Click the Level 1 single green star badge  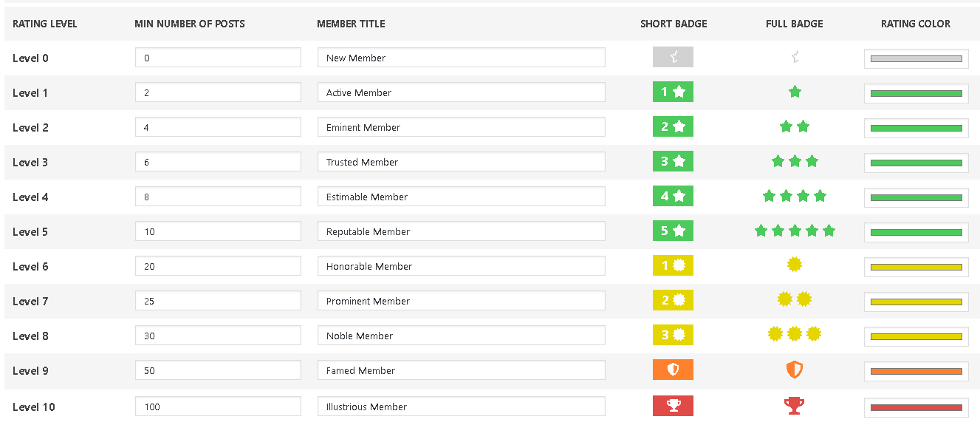[795, 92]
